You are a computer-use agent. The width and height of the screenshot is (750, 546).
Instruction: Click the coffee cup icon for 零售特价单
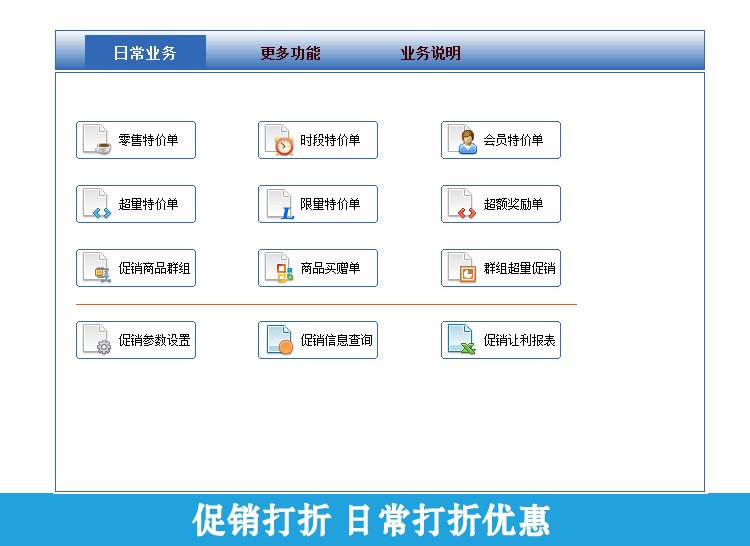point(97,140)
